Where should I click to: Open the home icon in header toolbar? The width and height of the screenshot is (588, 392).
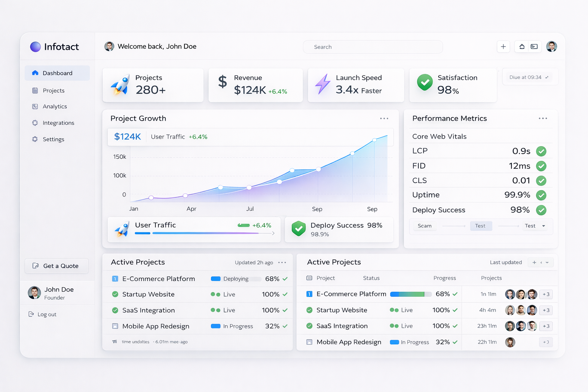[522, 47]
